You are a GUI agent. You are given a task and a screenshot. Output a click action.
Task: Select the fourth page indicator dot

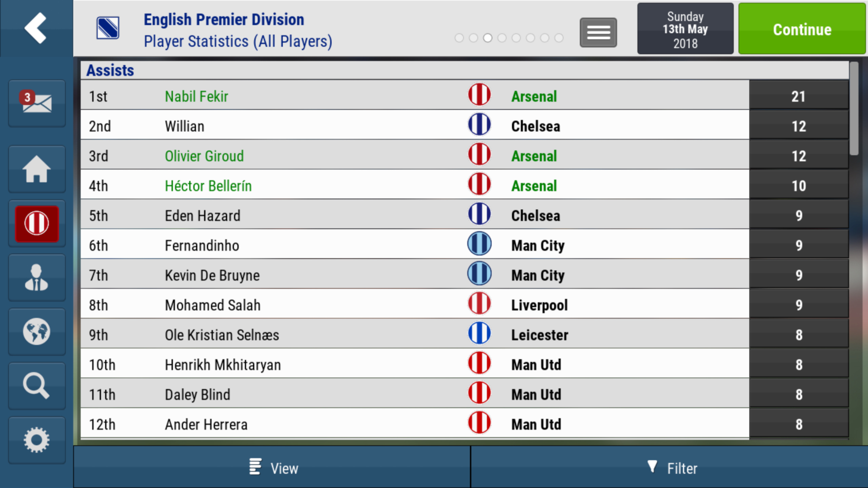coord(502,38)
